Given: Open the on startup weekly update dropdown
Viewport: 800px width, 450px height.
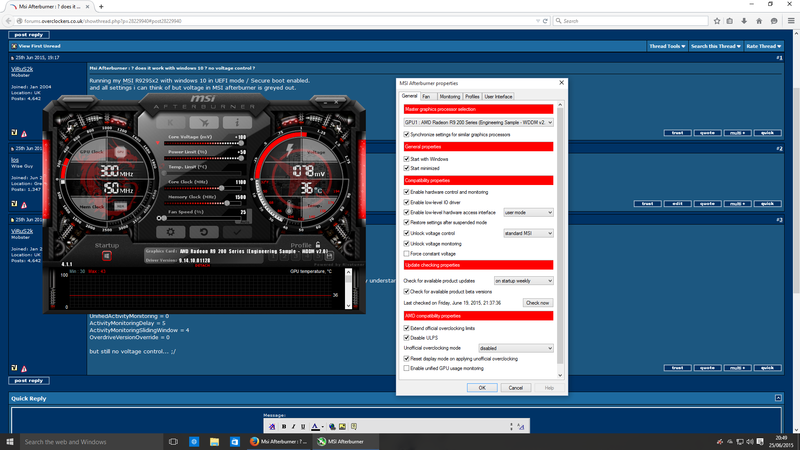Looking at the screenshot, I should point(523,281).
